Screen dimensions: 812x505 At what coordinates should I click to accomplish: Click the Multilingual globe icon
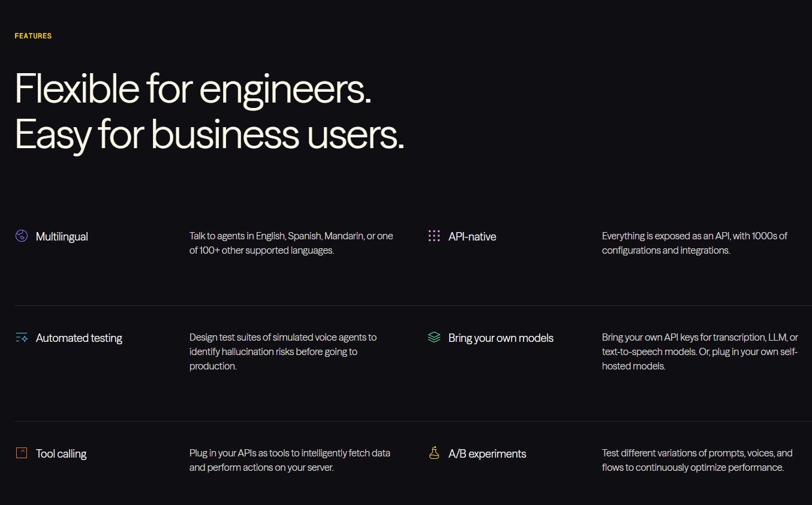click(22, 236)
